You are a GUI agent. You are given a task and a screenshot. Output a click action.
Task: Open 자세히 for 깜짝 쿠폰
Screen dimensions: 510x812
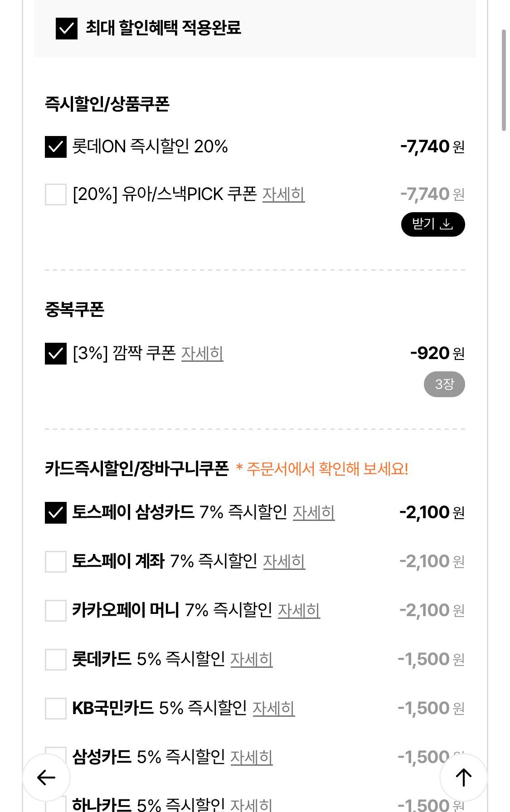coord(202,354)
